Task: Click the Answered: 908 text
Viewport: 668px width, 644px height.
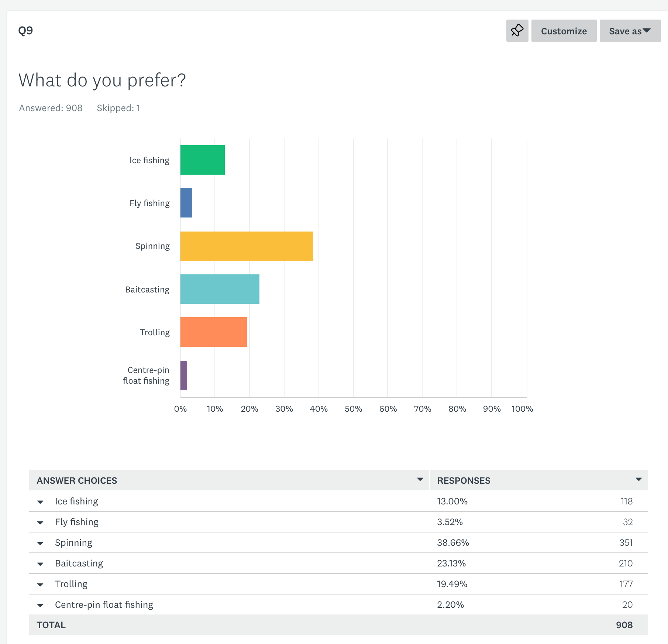Action: tap(51, 108)
